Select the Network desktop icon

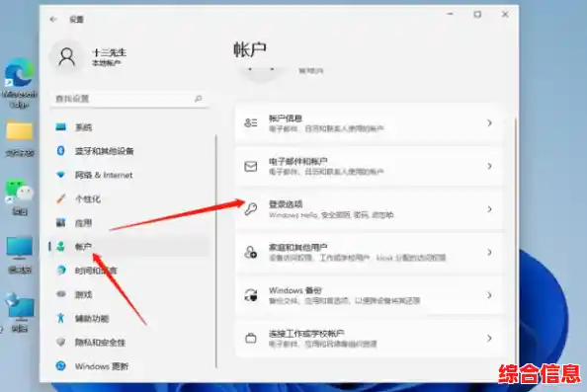20,313
